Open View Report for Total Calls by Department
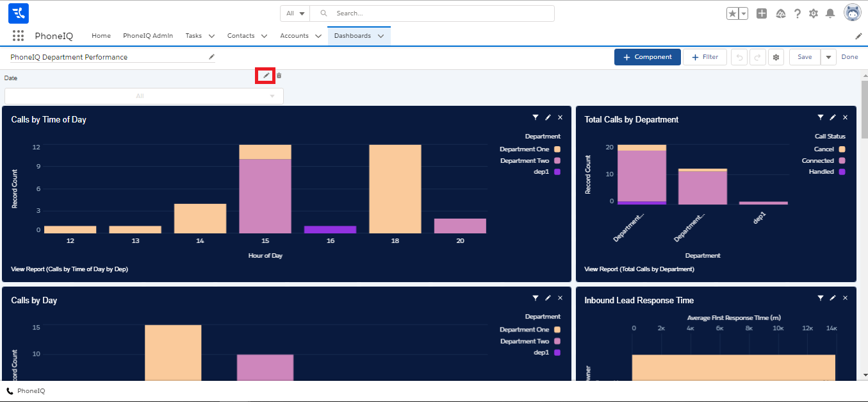The height and width of the screenshot is (402, 868). pyautogui.click(x=639, y=269)
